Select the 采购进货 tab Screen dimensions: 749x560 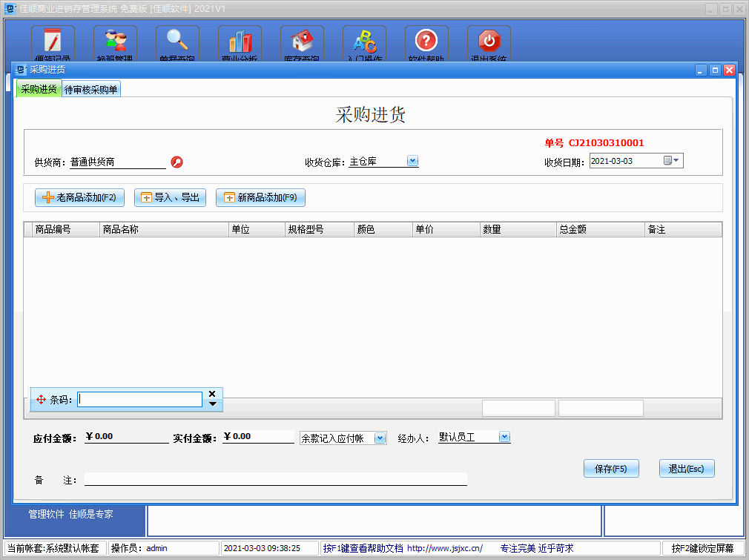(38, 88)
